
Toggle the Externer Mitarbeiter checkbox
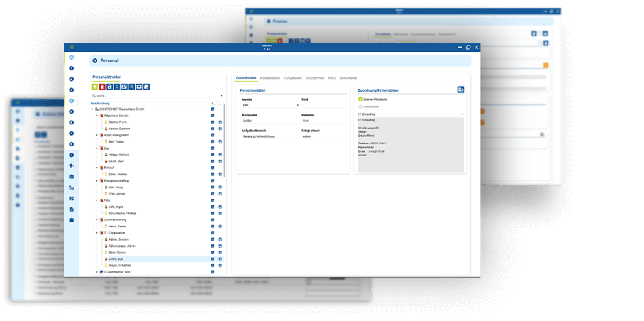[360, 99]
